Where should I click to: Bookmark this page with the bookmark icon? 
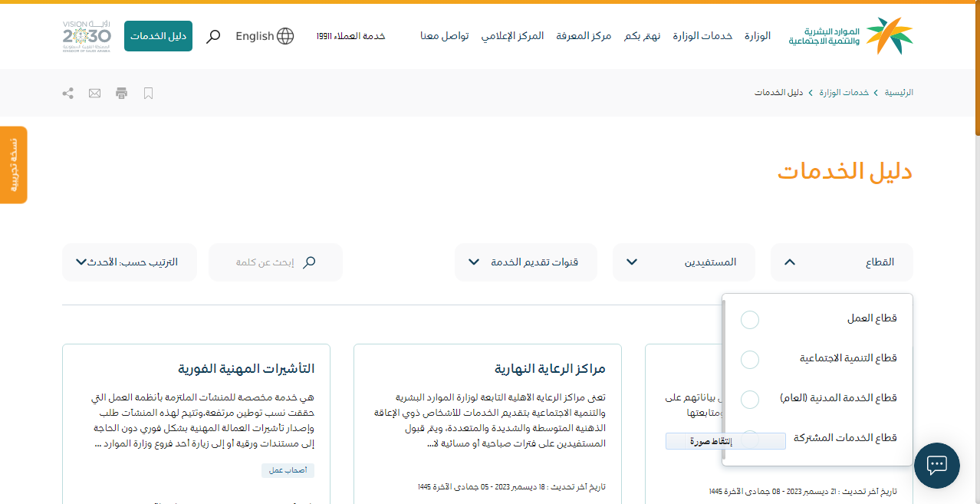coord(149,93)
